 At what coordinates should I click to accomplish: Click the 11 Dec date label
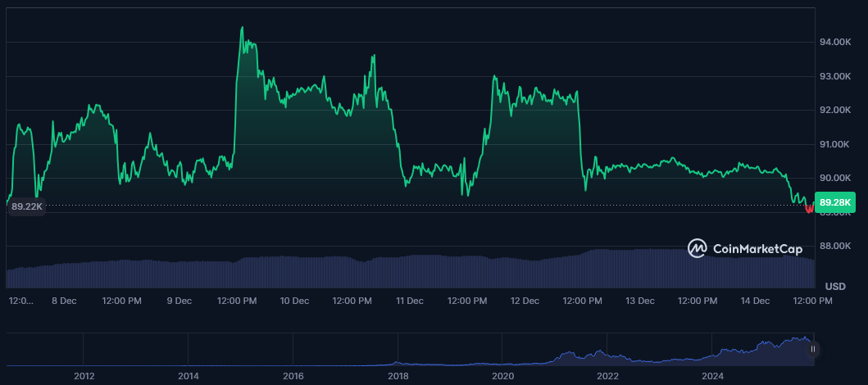410,301
